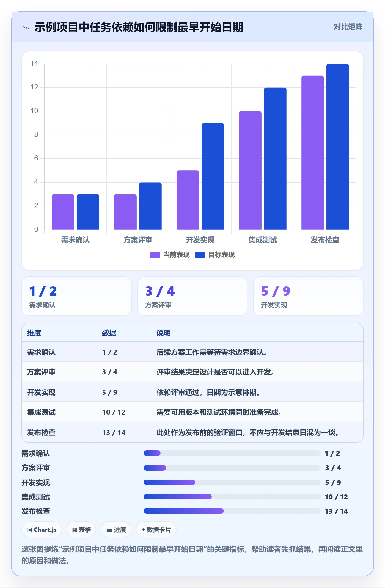Image resolution: width=385 pixels, height=588 pixels.
Task: Click the blue 集成测试 target bar
Action: coord(275,159)
